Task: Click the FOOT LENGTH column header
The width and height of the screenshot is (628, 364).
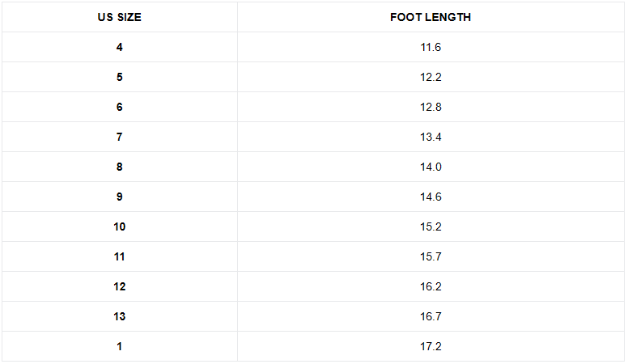Action: (431, 17)
